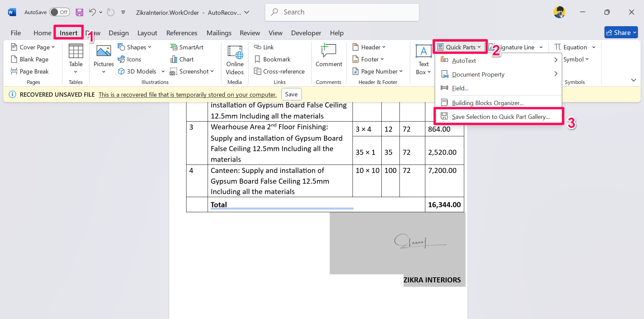Click in the Search box
644x319 pixels.
pos(342,12)
